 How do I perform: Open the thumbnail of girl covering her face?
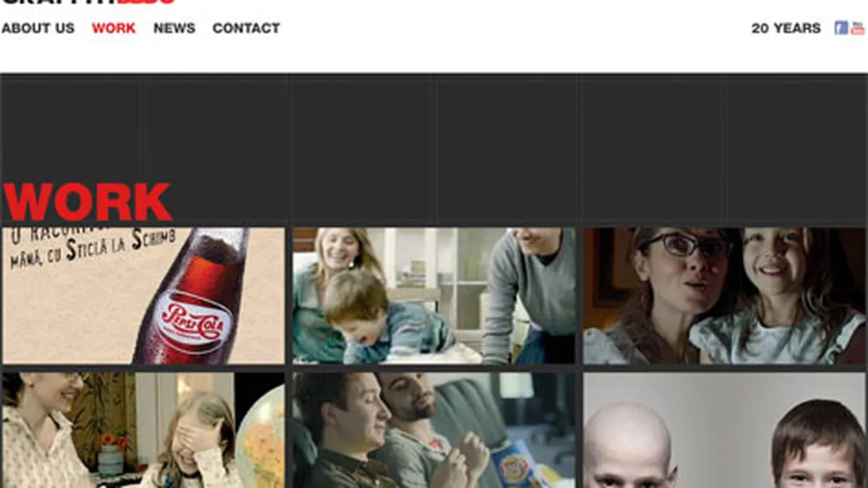[143, 429]
